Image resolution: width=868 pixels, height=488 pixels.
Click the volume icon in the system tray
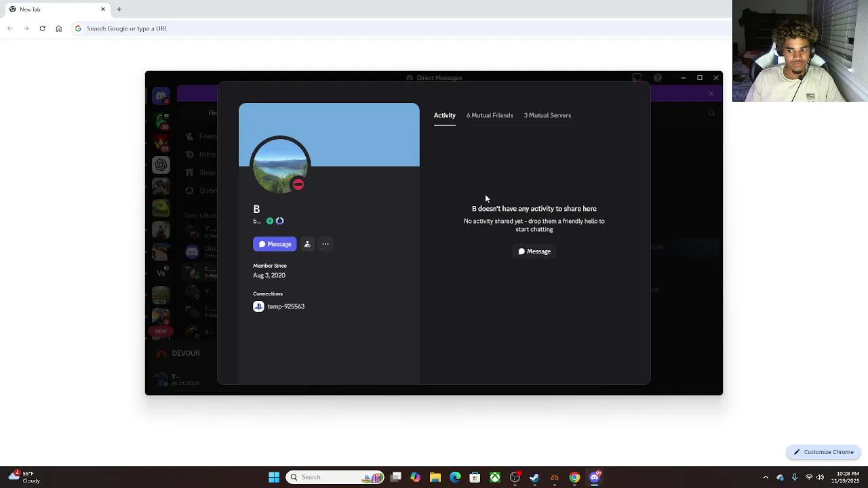[x=820, y=477]
